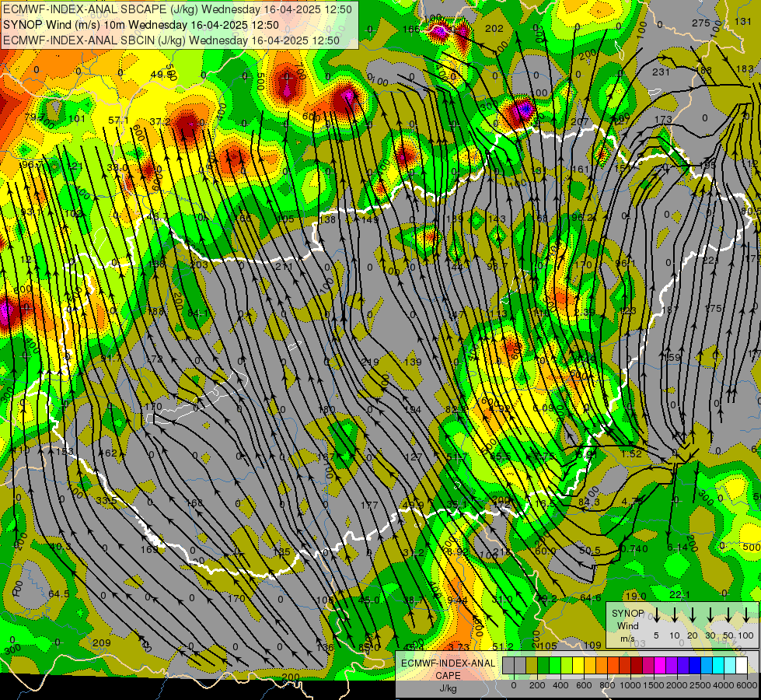Click the '6.14' value on the map
Viewport: 761px width, 700px height.
[678, 547]
